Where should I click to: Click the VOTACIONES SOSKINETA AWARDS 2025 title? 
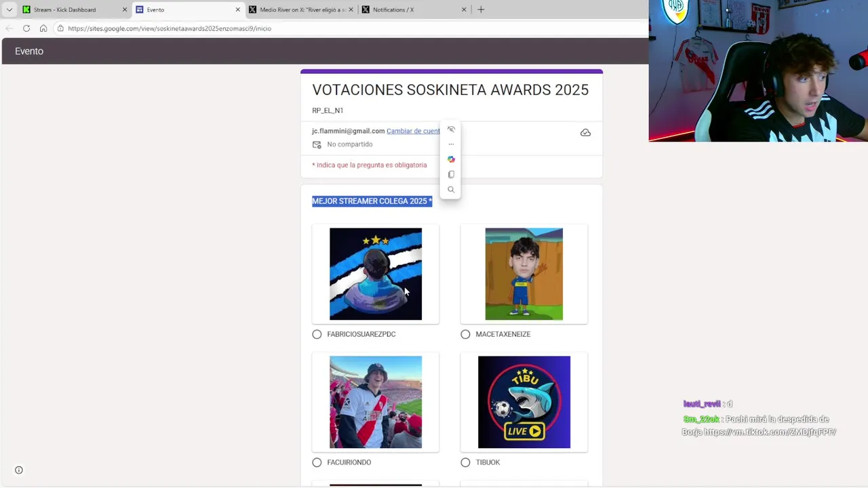click(x=450, y=90)
